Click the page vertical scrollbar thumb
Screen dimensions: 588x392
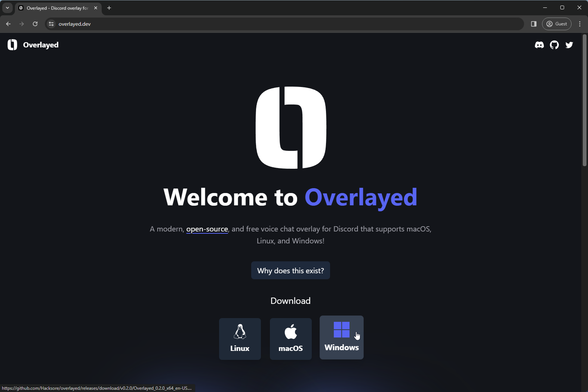585,100
